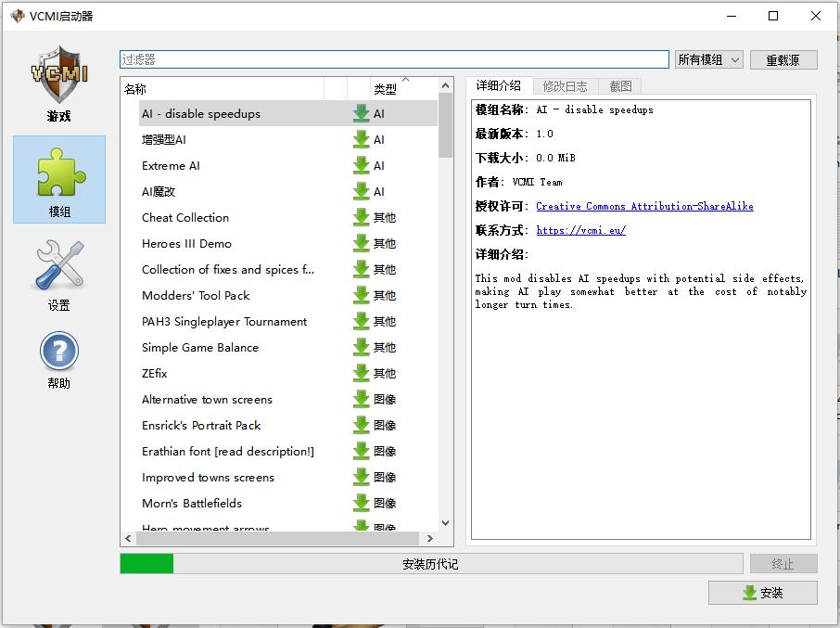This screenshot has height=628, width=840.
Task: Open the Creative Commons Attribution-ShareAlike link
Action: (x=644, y=206)
